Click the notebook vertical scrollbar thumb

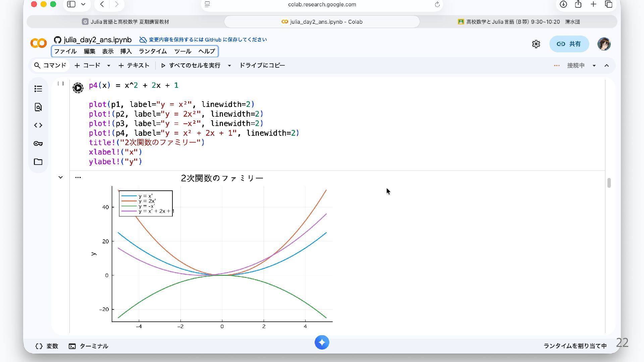click(609, 183)
